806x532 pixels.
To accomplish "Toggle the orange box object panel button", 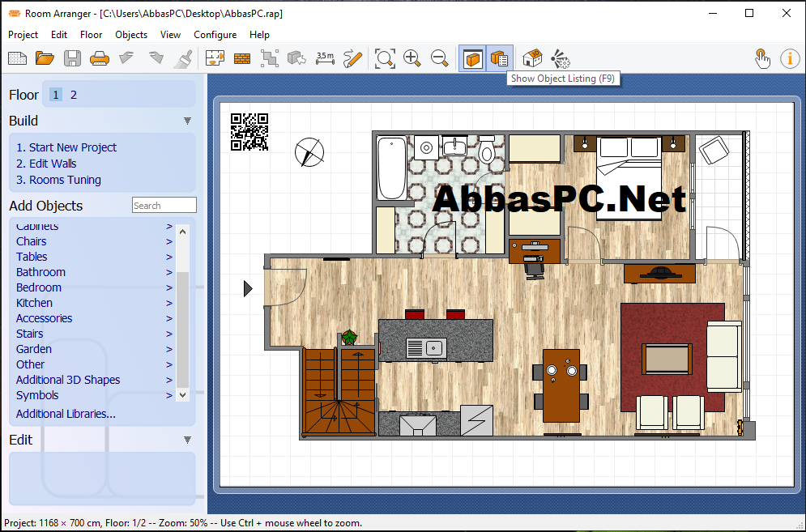I will 472,58.
